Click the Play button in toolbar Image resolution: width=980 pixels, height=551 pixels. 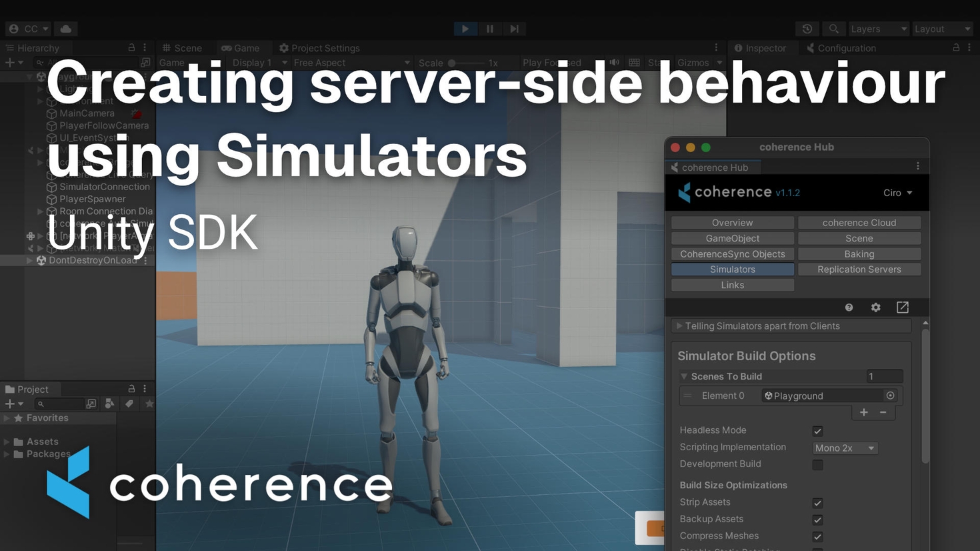click(465, 29)
